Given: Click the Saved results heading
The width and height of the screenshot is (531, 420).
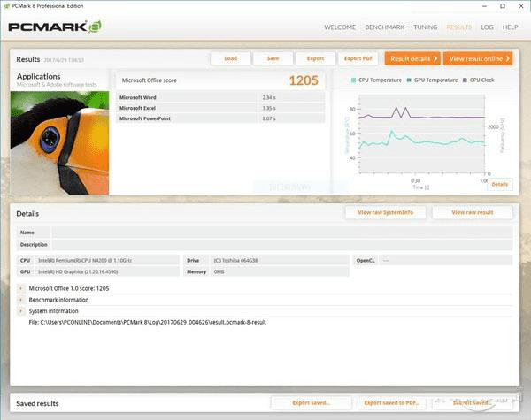Looking at the screenshot, I should pos(37,403).
